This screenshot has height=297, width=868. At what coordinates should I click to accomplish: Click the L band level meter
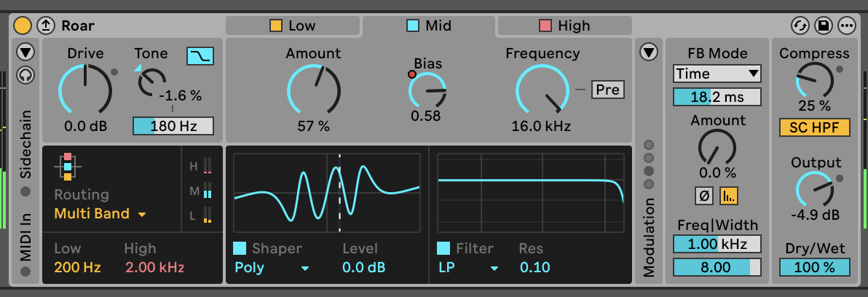tap(208, 215)
